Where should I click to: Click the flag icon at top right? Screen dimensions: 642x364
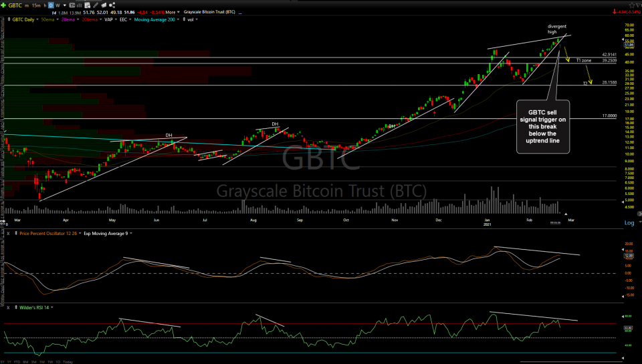638,5
